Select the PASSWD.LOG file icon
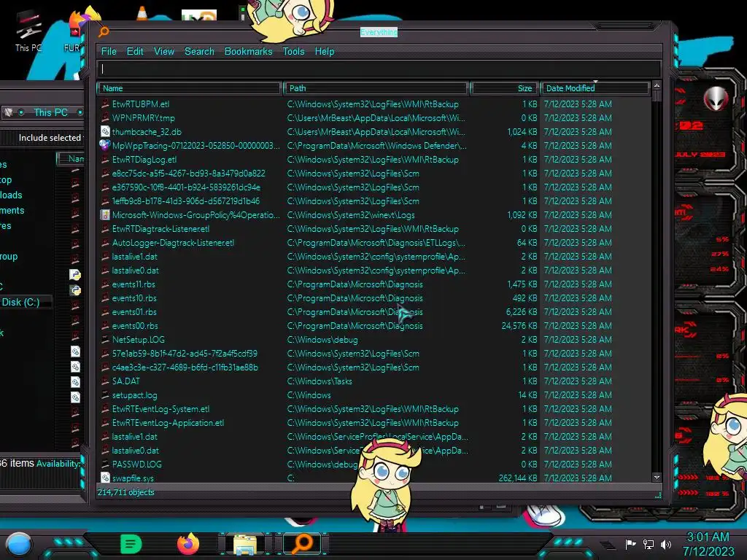Image resolution: width=747 pixels, height=560 pixels. coord(105,464)
